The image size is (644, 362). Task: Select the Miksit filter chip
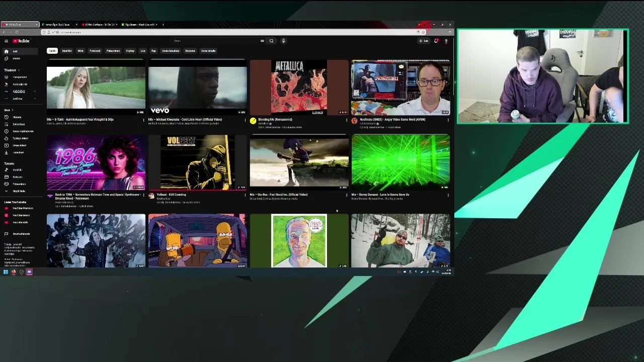(x=80, y=51)
